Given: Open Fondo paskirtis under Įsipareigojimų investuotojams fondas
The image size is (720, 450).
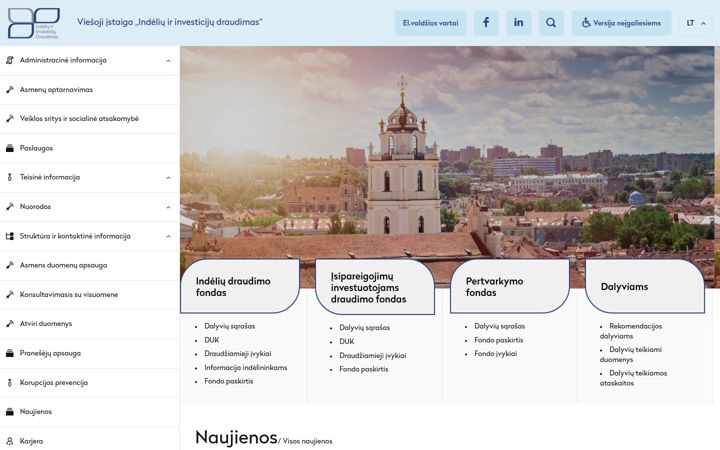Looking at the screenshot, I should point(364,369).
